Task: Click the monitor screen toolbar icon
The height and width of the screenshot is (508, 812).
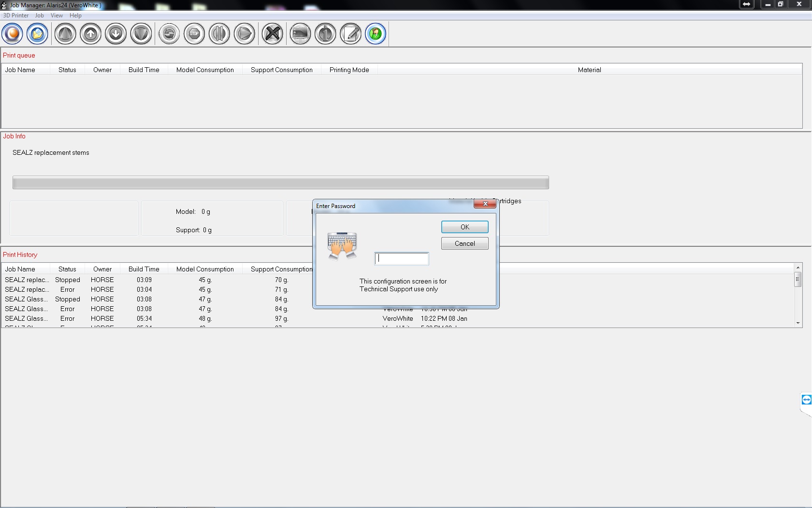Action: 300,34
